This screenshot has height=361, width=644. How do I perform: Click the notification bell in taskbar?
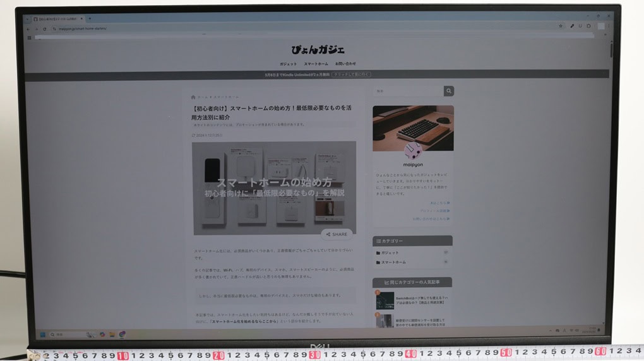(x=599, y=330)
